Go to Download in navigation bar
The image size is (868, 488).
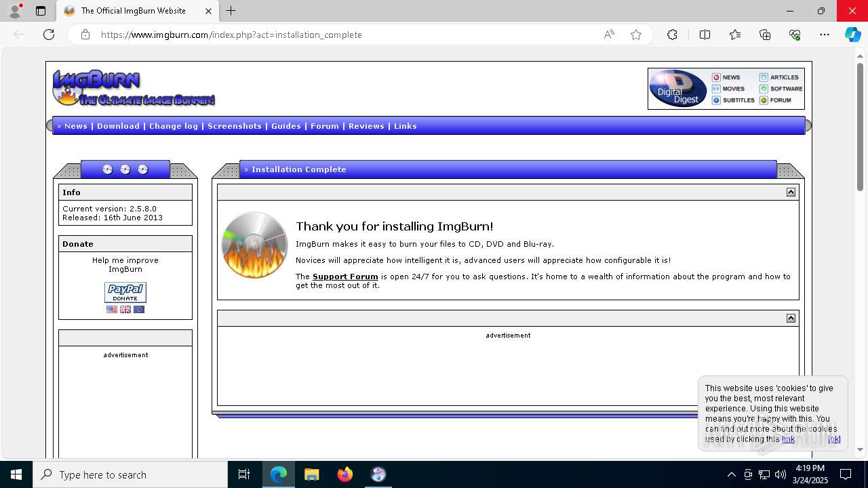tap(118, 126)
